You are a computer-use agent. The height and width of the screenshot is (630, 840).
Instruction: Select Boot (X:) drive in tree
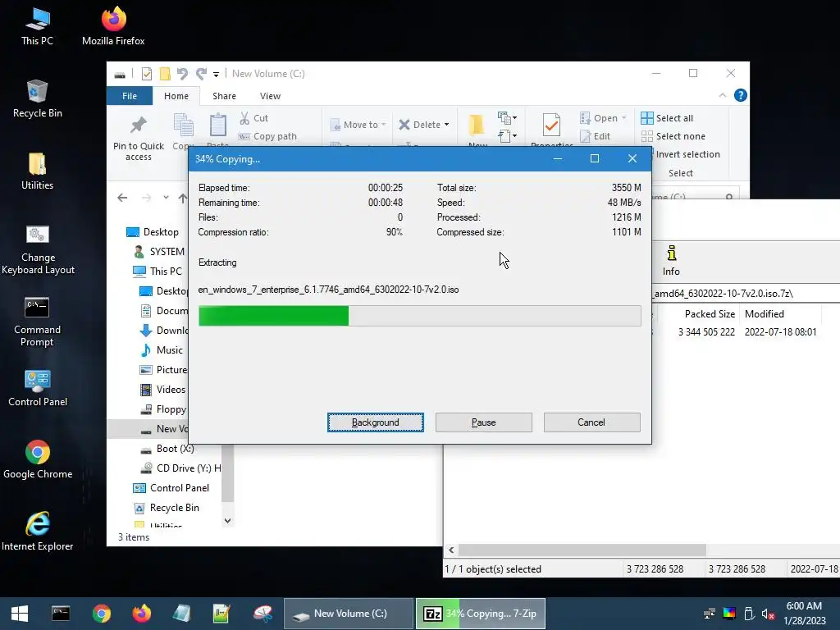tap(167, 449)
